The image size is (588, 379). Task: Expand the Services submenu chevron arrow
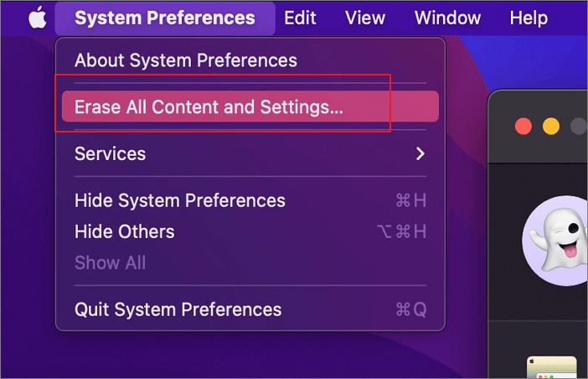pyautogui.click(x=420, y=153)
